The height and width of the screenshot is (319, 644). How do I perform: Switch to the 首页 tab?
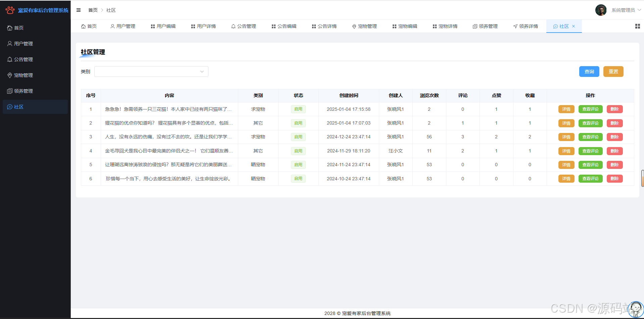[x=89, y=26]
